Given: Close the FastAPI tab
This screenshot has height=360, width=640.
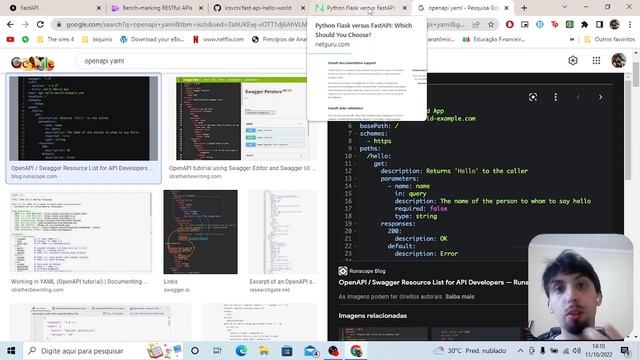Looking at the screenshot, I should pyautogui.click(x=98, y=8).
